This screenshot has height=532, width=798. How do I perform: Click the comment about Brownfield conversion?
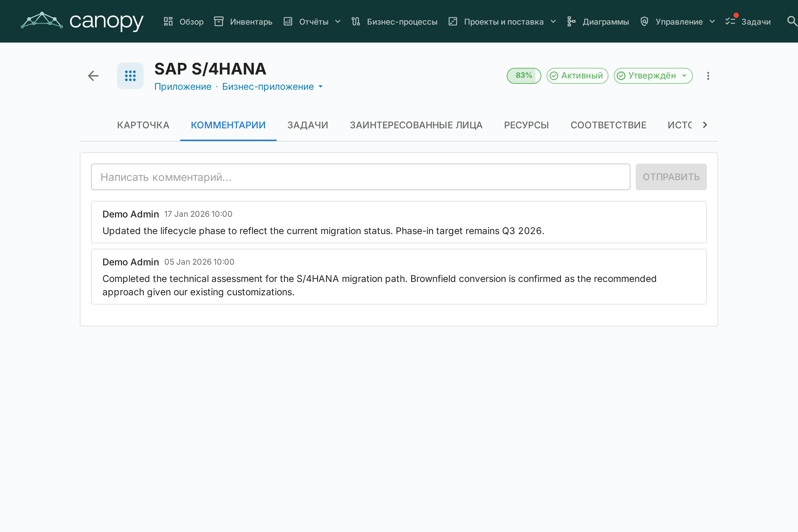pos(379,285)
